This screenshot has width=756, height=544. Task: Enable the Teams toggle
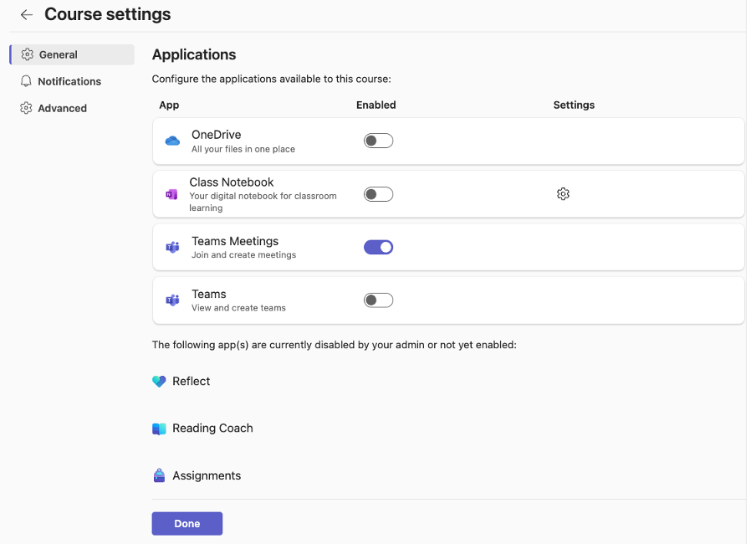378,299
